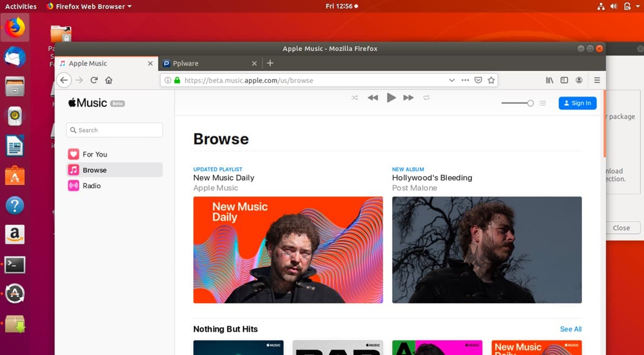Open the Up Next queue list
This screenshot has width=644, height=355.
(542, 103)
